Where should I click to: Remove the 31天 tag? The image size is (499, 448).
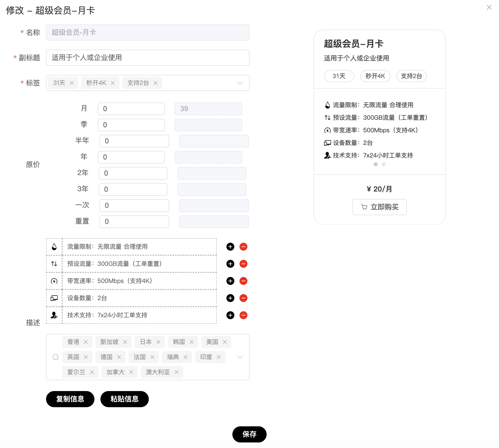(72, 83)
